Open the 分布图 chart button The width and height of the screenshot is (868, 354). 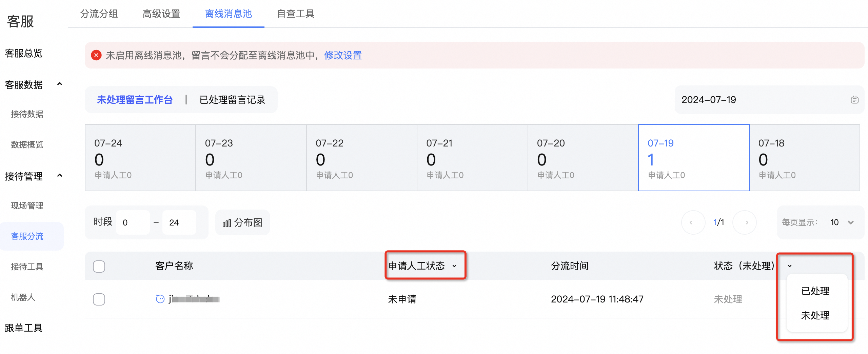pos(242,222)
